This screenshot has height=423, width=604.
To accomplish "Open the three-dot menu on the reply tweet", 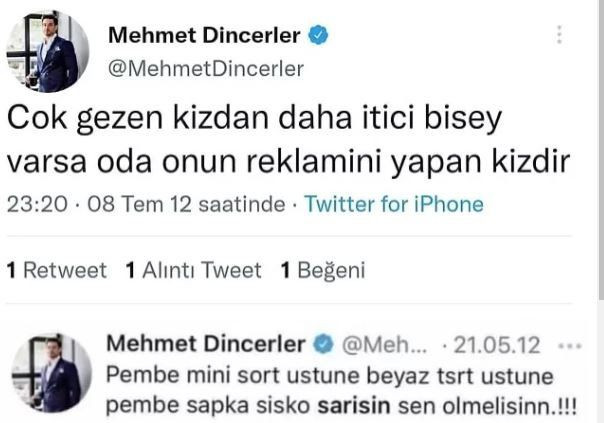I will pos(571,345).
